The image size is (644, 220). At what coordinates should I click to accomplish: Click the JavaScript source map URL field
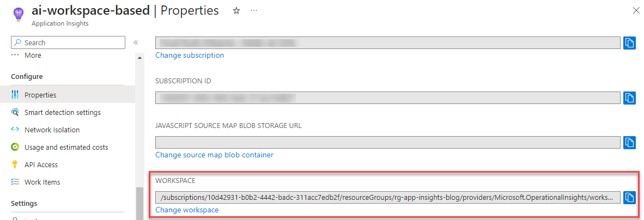click(x=388, y=143)
